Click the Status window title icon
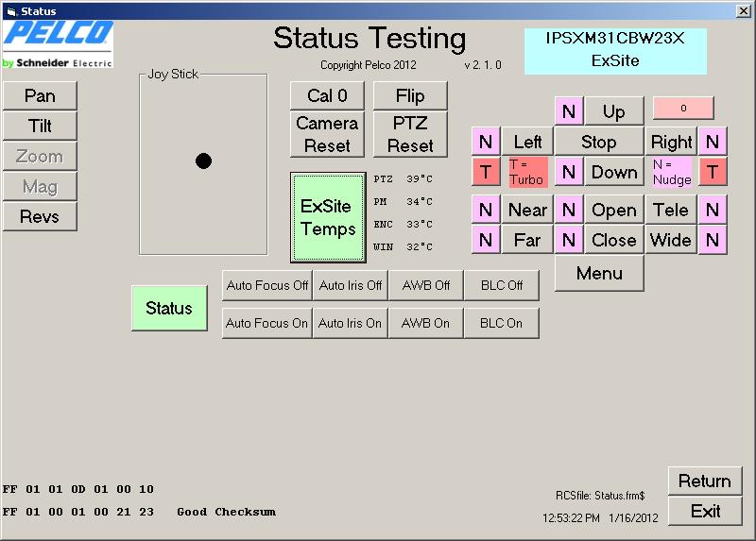Viewport: 756px width, 541px height. (x=11, y=11)
